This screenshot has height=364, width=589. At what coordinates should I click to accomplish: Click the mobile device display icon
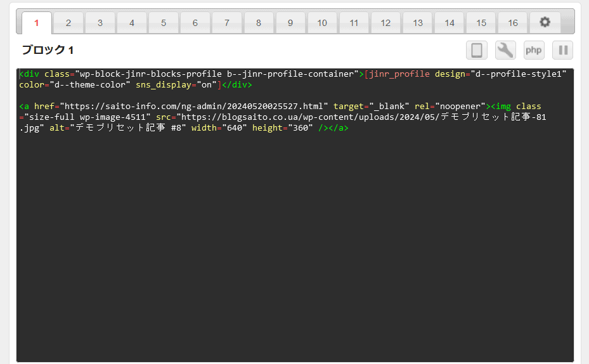(x=477, y=50)
